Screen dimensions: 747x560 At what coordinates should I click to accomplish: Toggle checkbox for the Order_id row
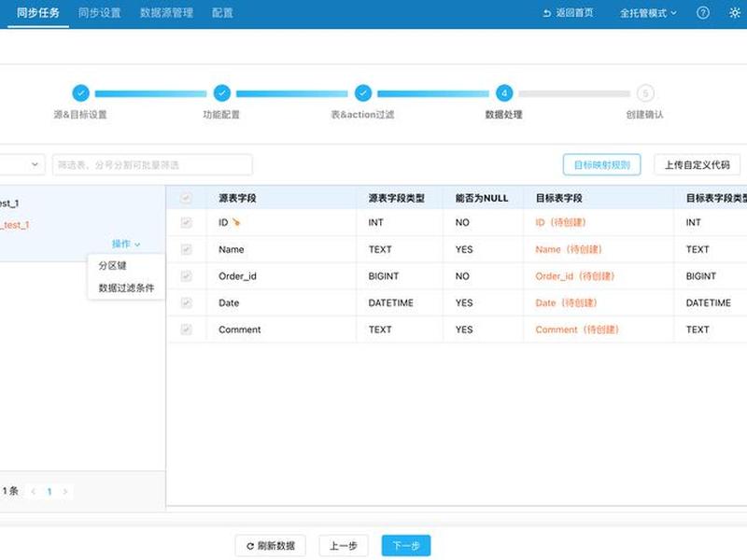coord(186,275)
